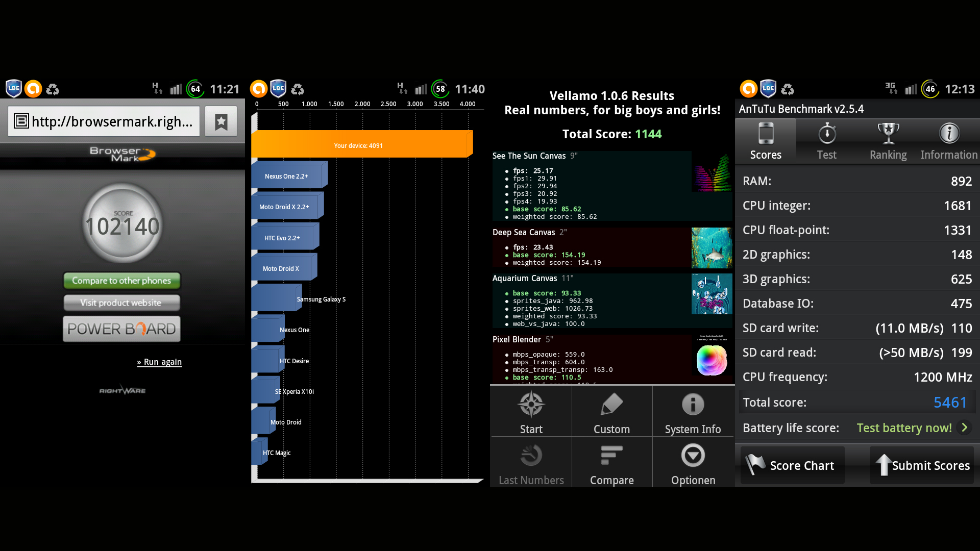The width and height of the screenshot is (980, 551).
Task: Tap recycle icon in BrowserMark status bar
Action: tap(53, 89)
